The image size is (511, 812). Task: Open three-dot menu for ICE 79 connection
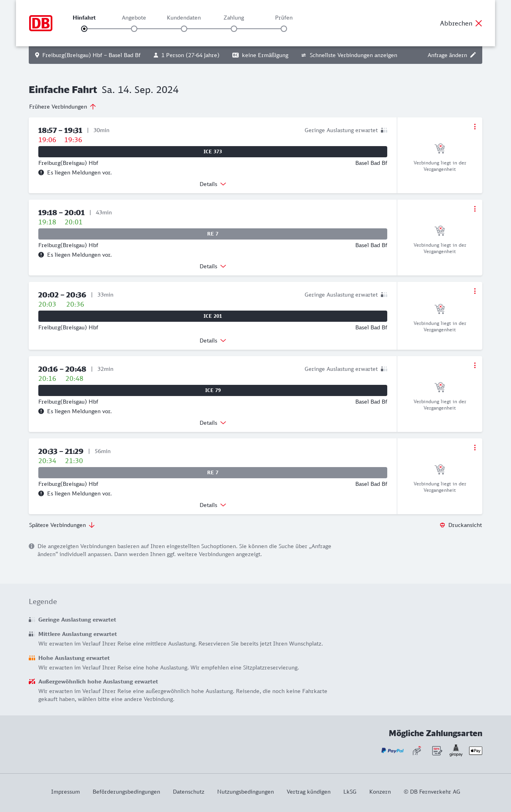[x=475, y=365]
